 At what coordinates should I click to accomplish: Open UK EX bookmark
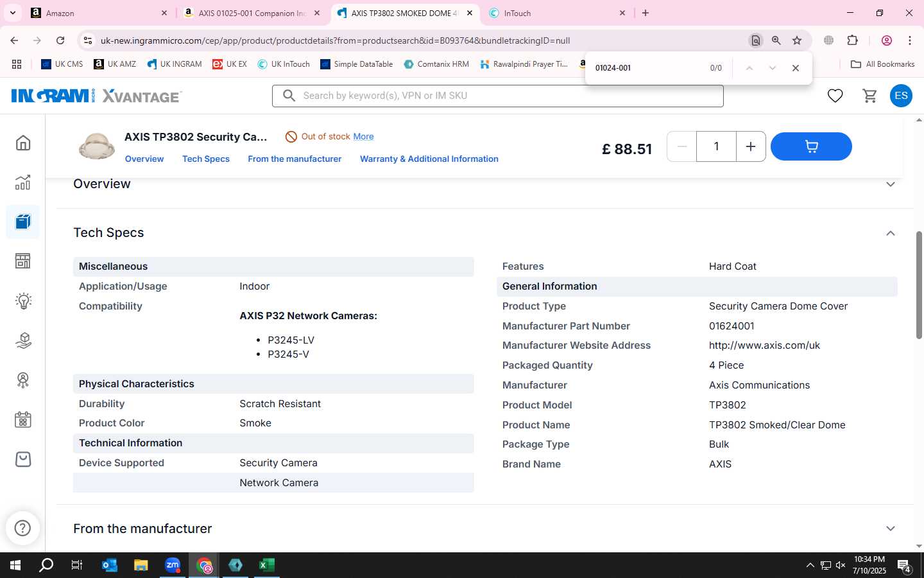pos(230,64)
